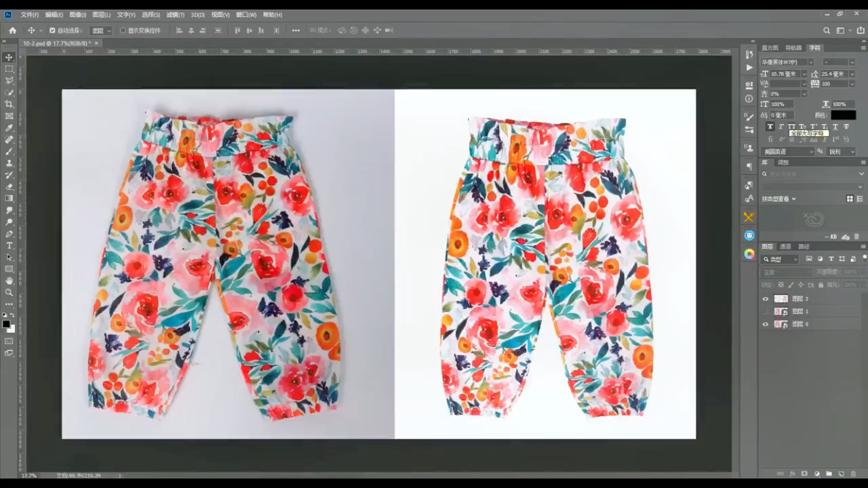868x488 pixels.
Task: Open the layer filter 类型 dropdown
Action: [781, 259]
